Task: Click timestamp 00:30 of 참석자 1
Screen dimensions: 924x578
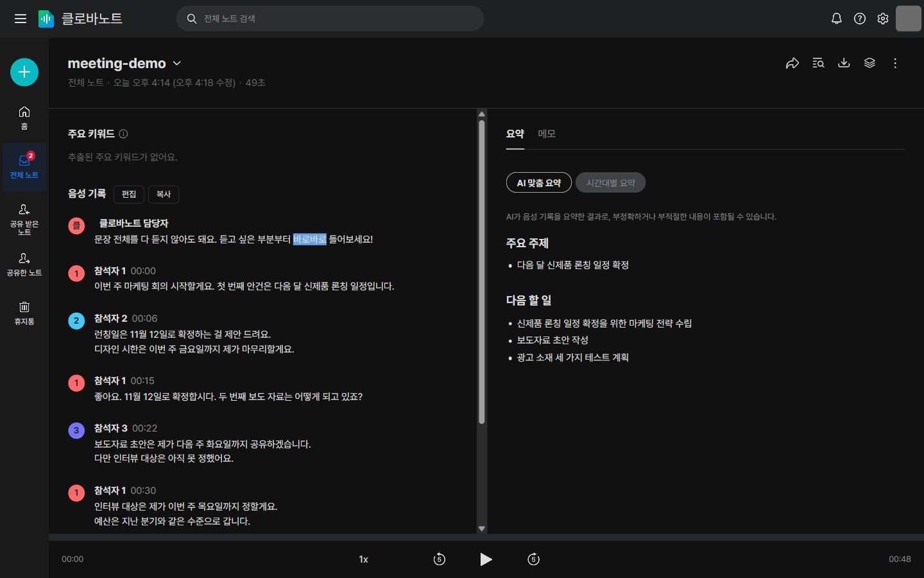Action: pyautogui.click(x=143, y=491)
